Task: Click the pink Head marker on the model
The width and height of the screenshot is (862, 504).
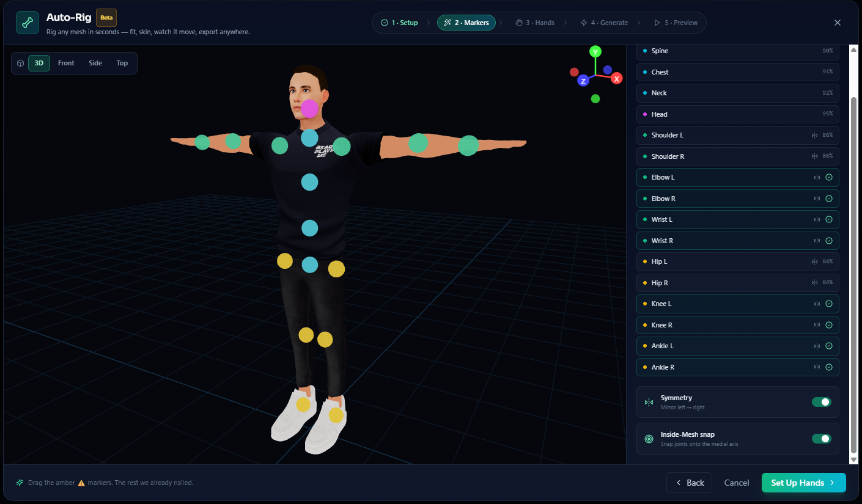Action: [x=310, y=109]
